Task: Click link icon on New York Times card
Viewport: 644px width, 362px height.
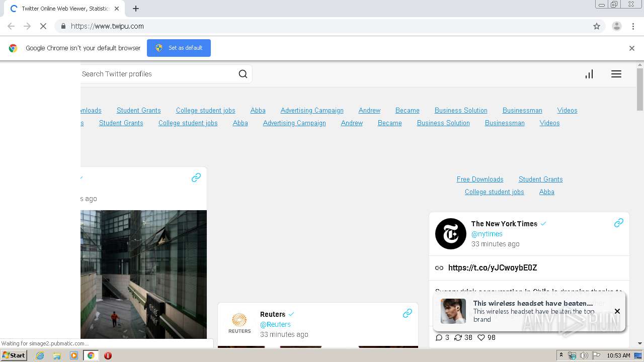Action: [x=619, y=223]
